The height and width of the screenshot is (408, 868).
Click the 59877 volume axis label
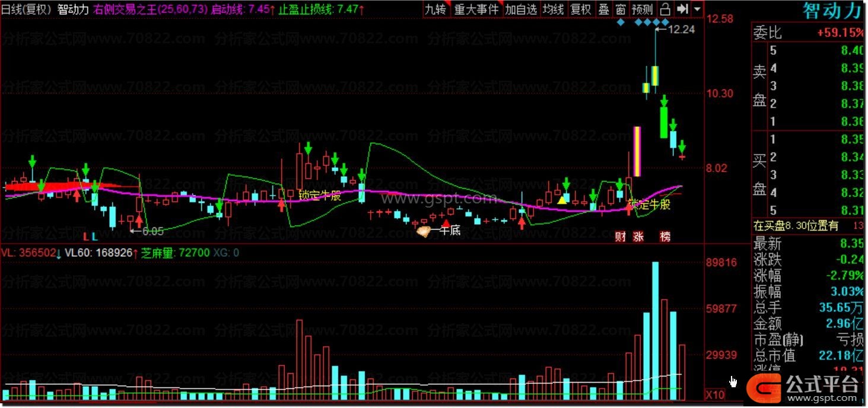(x=721, y=309)
